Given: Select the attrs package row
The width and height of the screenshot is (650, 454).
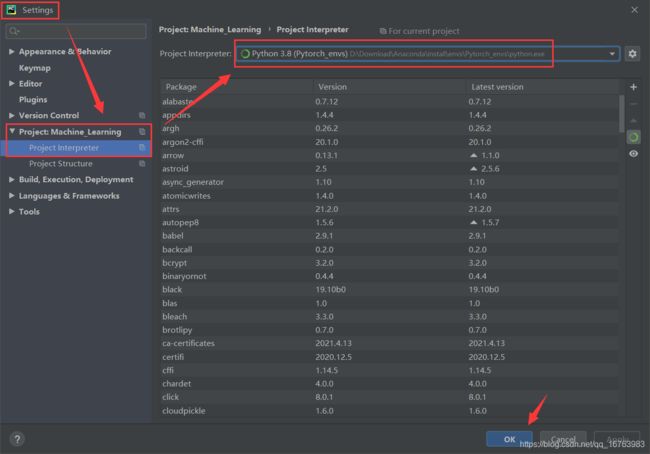Looking at the screenshot, I should (390, 209).
